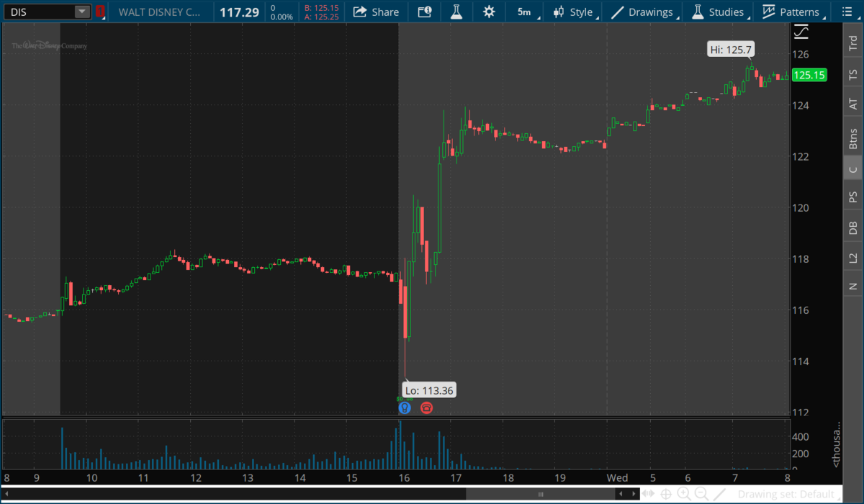Click the green 125.15 price label
This screenshot has height=504, width=864.
pyautogui.click(x=809, y=75)
